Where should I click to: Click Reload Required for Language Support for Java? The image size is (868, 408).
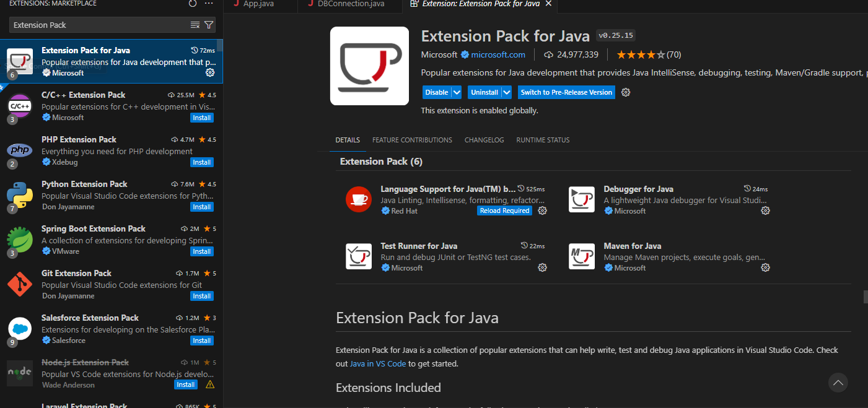click(x=504, y=211)
